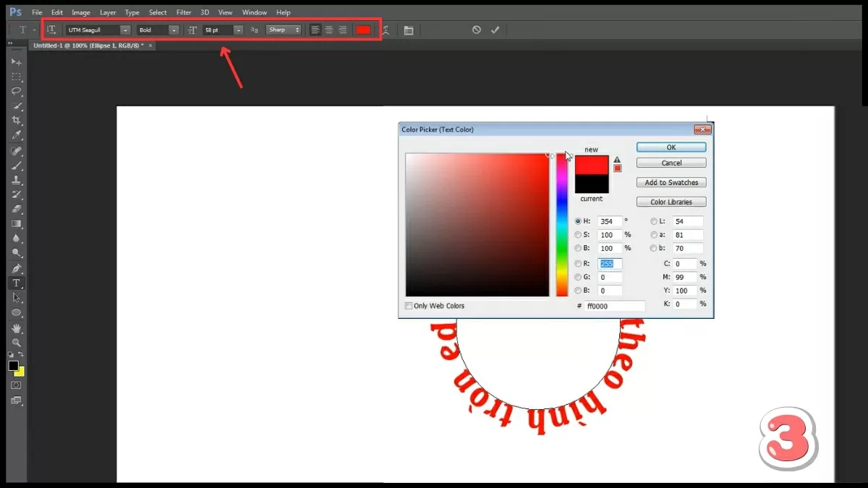Viewport: 868px width, 488px height.
Task: Select the G green radio button
Action: coord(578,277)
